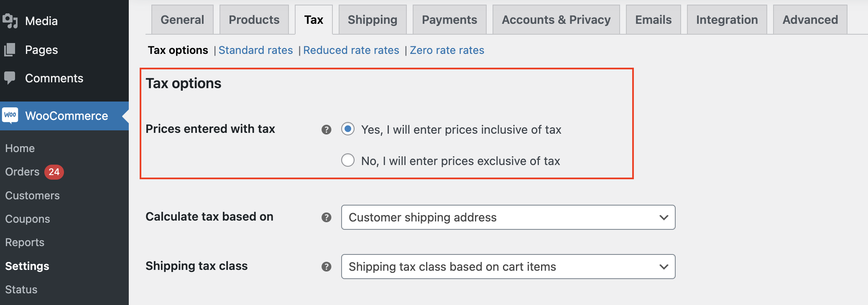The image size is (868, 305).
Task: View the Zero rate rates link
Action: click(x=447, y=50)
